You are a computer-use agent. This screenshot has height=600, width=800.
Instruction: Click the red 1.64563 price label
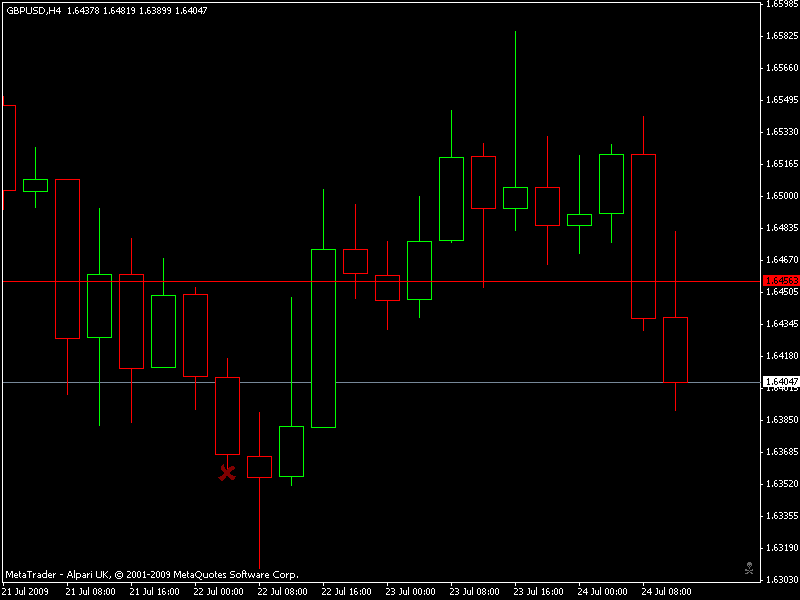pyautogui.click(x=781, y=281)
